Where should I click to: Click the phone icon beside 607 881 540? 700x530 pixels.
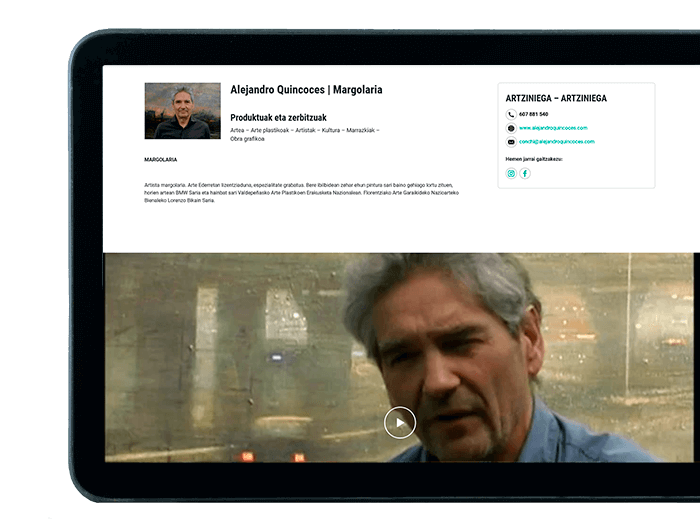[511, 115]
